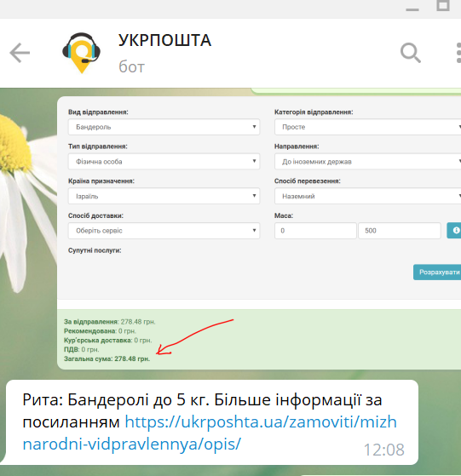Open the Ukrposhta bot avatar
Screen dimensions: 461x476
tap(82, 53)
